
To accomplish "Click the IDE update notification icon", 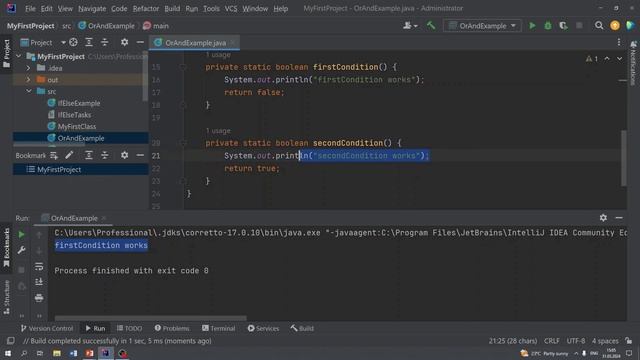I will [x=615, y=26].
